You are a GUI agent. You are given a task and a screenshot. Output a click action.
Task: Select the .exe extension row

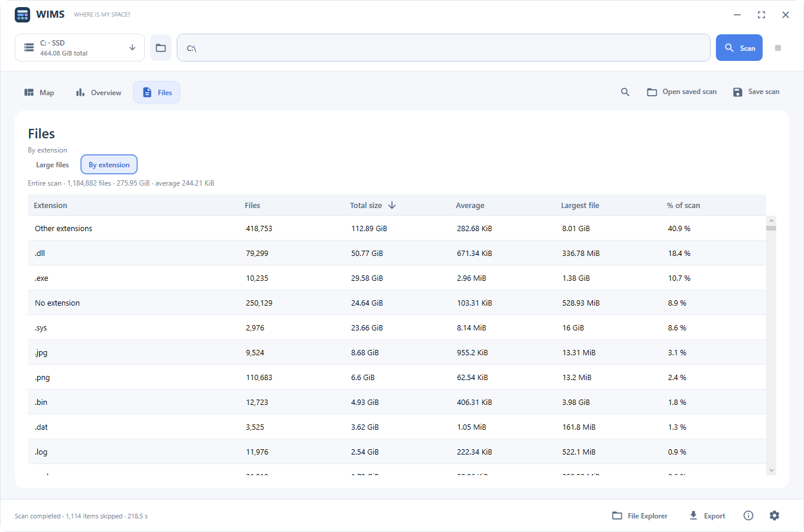point(397,278)
